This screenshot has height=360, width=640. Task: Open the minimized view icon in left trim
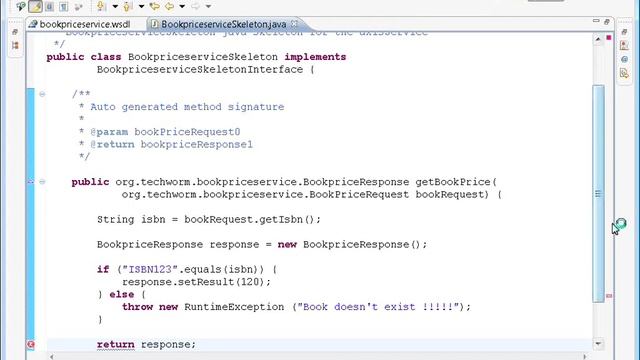[x=15, y=45]
